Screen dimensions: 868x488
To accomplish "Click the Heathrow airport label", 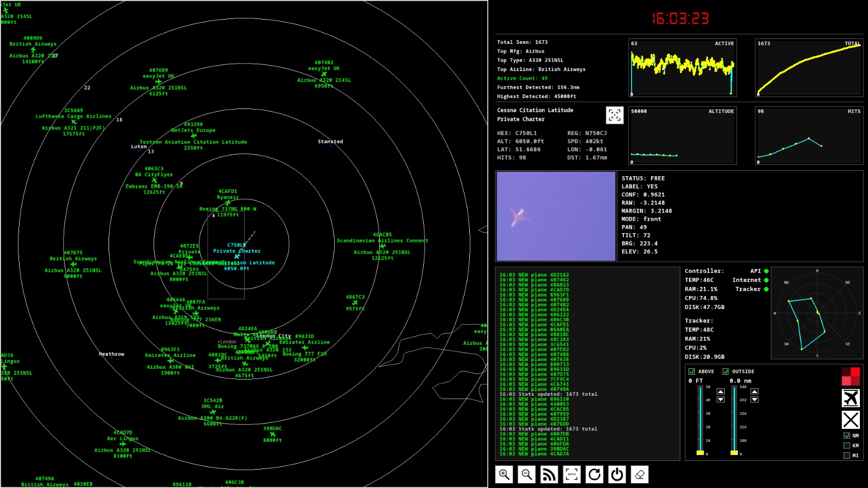I will (112, 354).
